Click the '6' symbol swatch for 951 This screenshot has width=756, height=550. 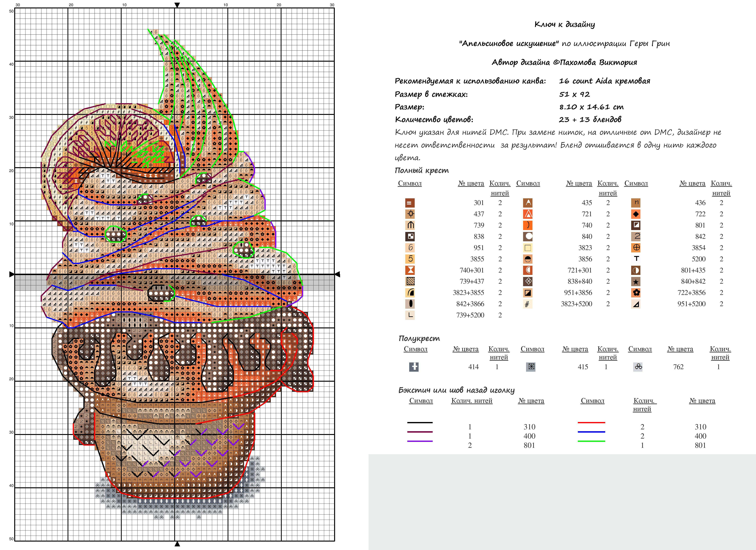(410, 248)
